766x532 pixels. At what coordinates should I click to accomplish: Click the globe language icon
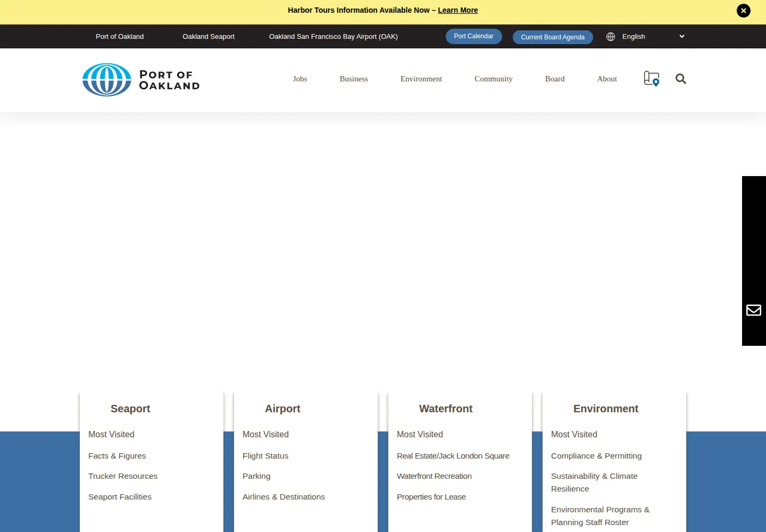pyautogui.click(x=611, y=37)
